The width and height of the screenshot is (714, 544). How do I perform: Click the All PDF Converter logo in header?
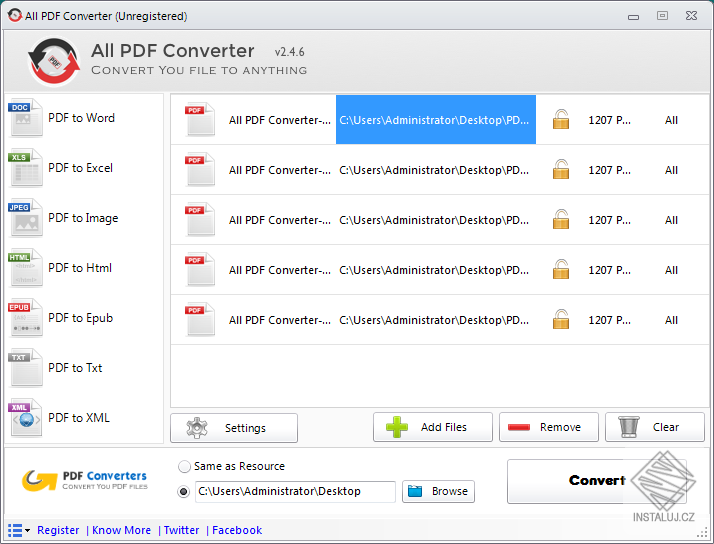pos(54,61)
